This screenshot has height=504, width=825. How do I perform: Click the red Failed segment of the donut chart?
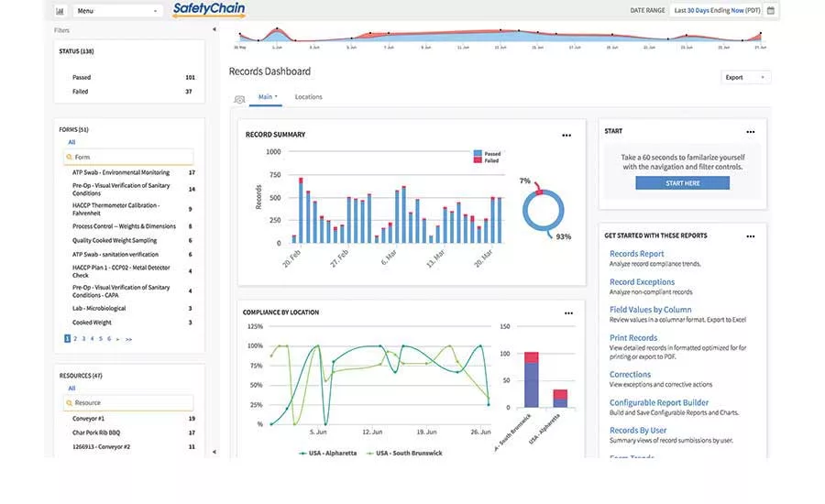click(x=539, y=191)
